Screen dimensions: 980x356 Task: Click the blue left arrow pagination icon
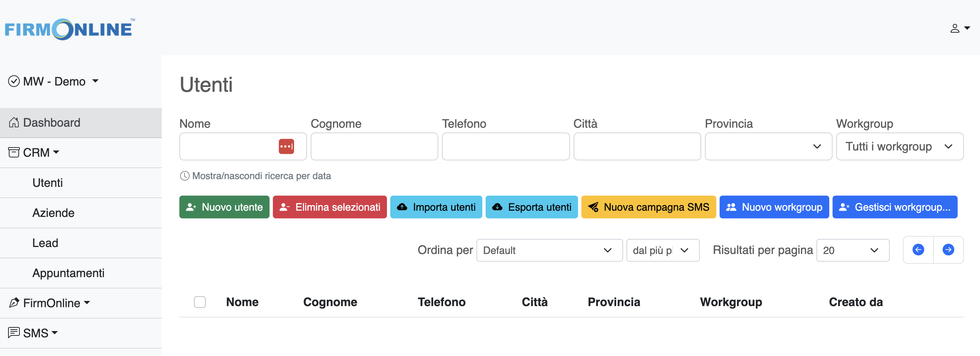point(919,250)
